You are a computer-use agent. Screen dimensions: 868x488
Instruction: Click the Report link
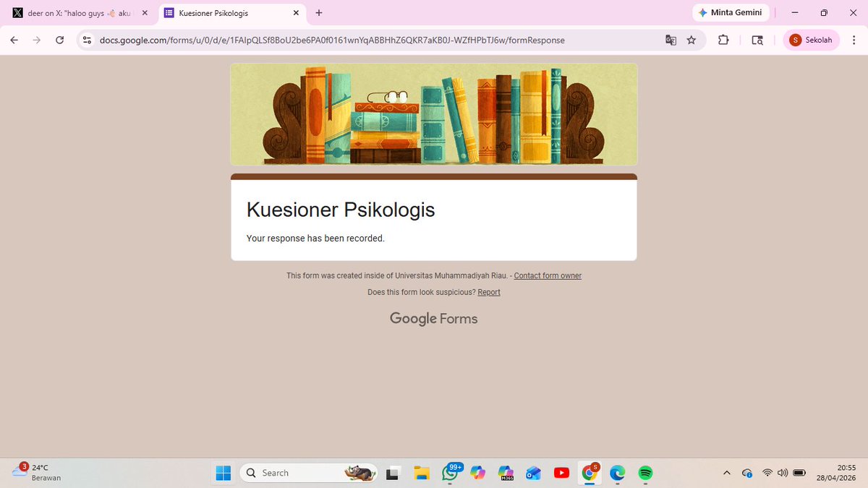[489, 292]
